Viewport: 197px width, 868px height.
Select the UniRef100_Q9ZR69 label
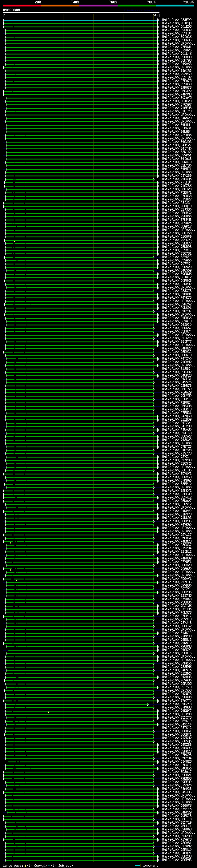click(x=177, y=74)
